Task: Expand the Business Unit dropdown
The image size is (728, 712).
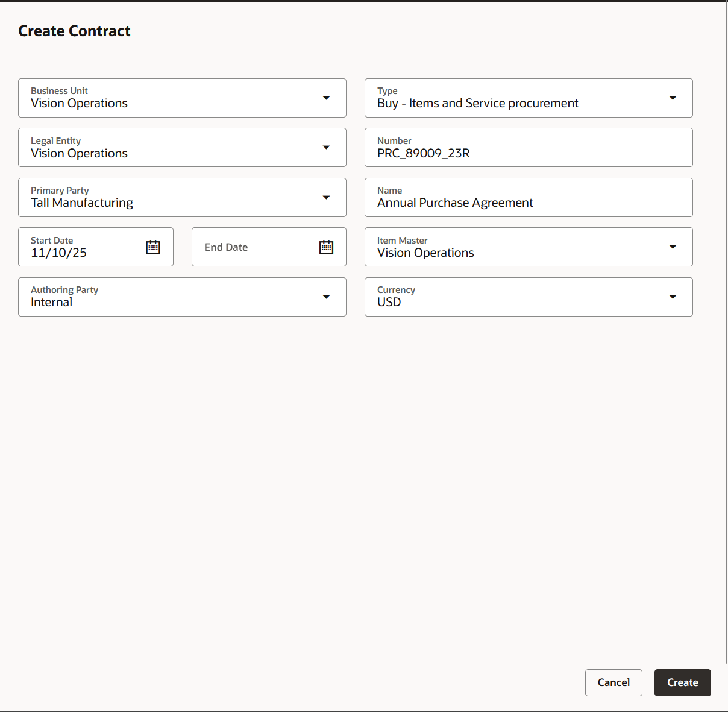Action: 326,98
